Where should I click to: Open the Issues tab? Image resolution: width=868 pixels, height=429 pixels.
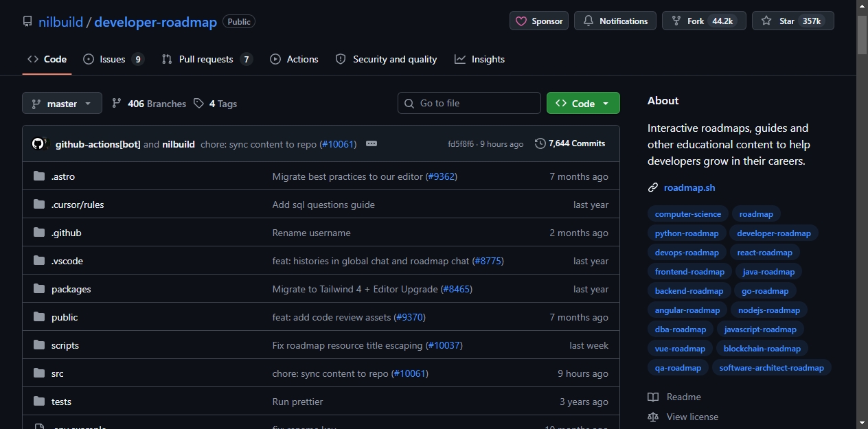(x=113, y=59)
